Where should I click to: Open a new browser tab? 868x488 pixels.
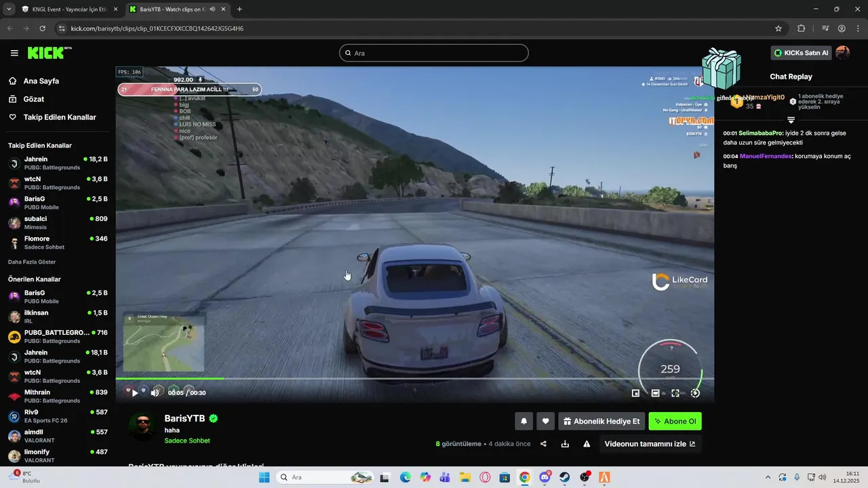click(239, 9)
